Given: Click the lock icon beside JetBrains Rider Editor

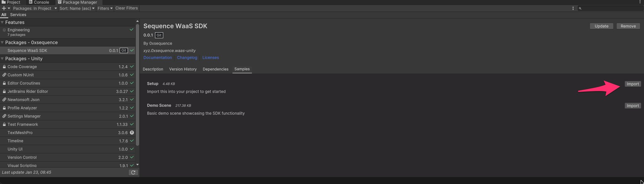Looking at the screenshot, I should [4, 91].
